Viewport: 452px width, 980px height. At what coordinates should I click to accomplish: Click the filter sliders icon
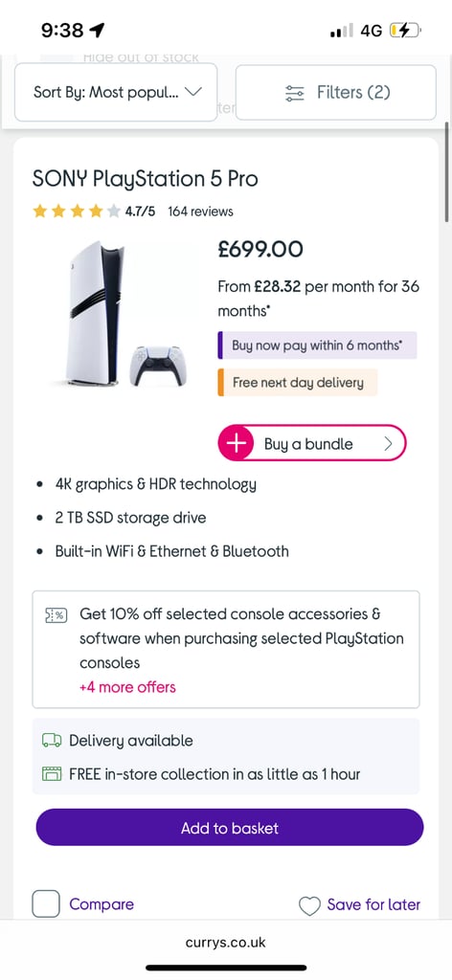click(x=294, y=93)
